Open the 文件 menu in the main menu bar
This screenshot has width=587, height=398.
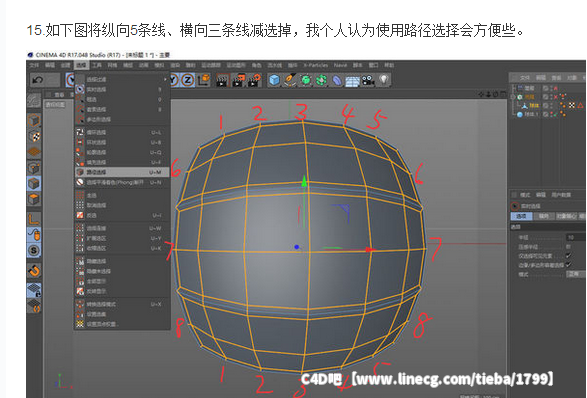click(34, 65)
